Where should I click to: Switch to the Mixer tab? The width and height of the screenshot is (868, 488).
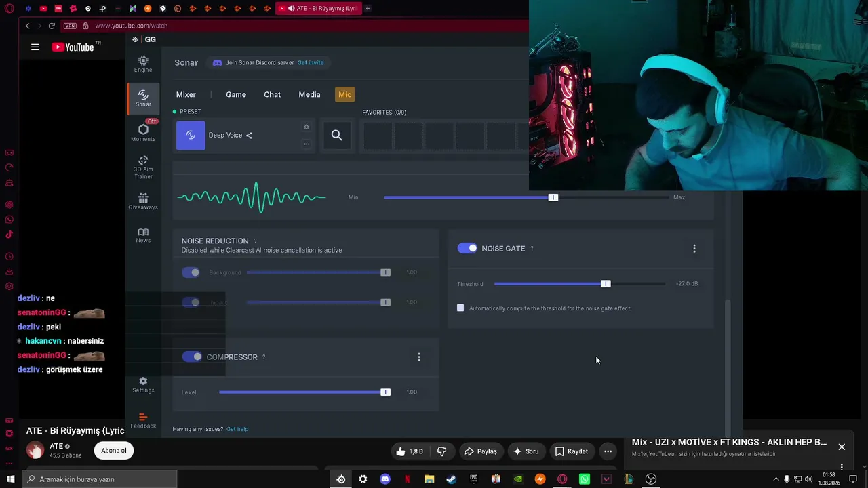[186, 95]
